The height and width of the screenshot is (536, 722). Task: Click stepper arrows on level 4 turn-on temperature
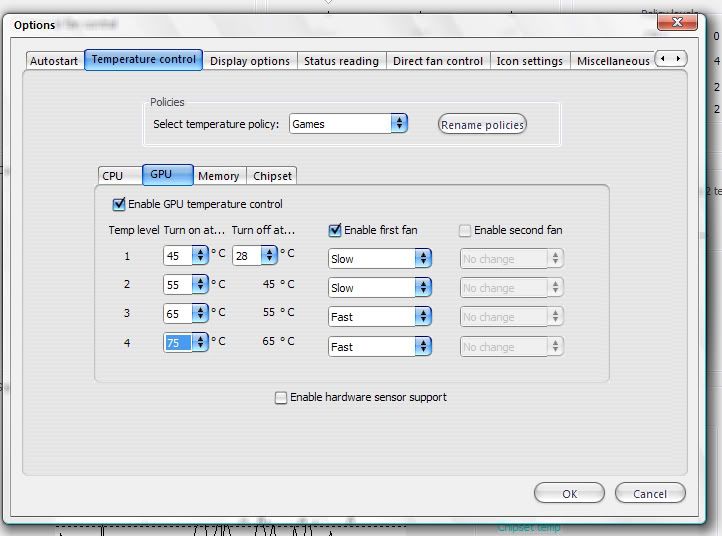200,343
